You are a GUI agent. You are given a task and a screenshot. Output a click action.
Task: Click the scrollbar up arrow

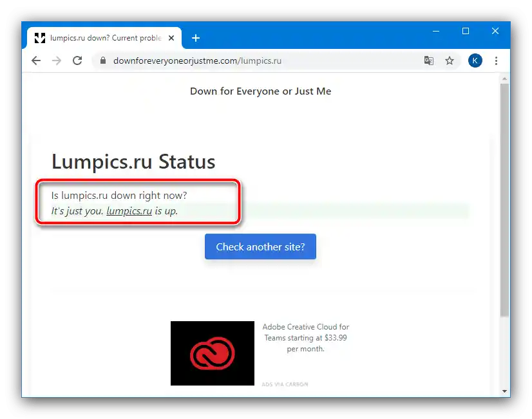tap(504, 79)
